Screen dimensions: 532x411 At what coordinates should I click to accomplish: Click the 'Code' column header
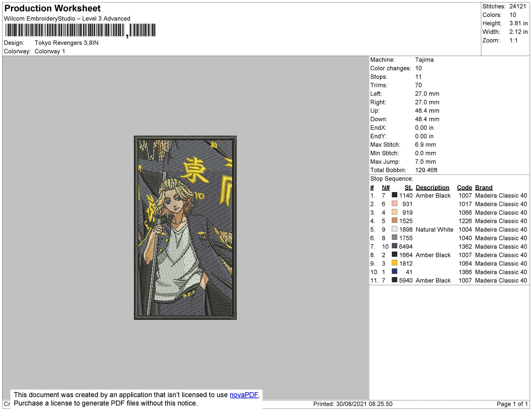tap(465, 188)
